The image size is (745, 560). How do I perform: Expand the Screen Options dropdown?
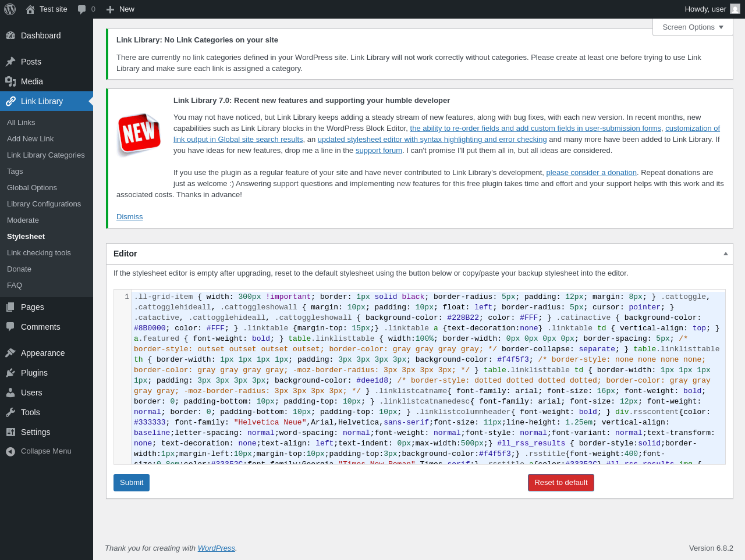pyautogui.click(x=693, y=27)
